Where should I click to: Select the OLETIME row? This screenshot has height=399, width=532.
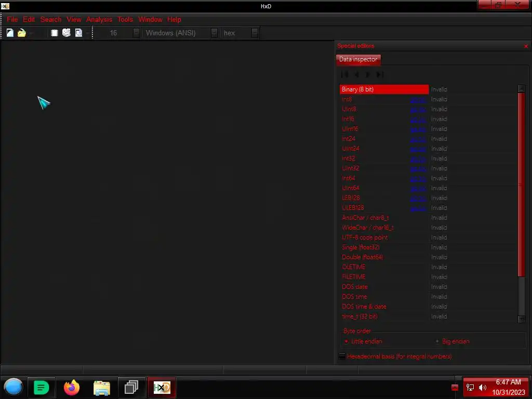tap(384, 267)
